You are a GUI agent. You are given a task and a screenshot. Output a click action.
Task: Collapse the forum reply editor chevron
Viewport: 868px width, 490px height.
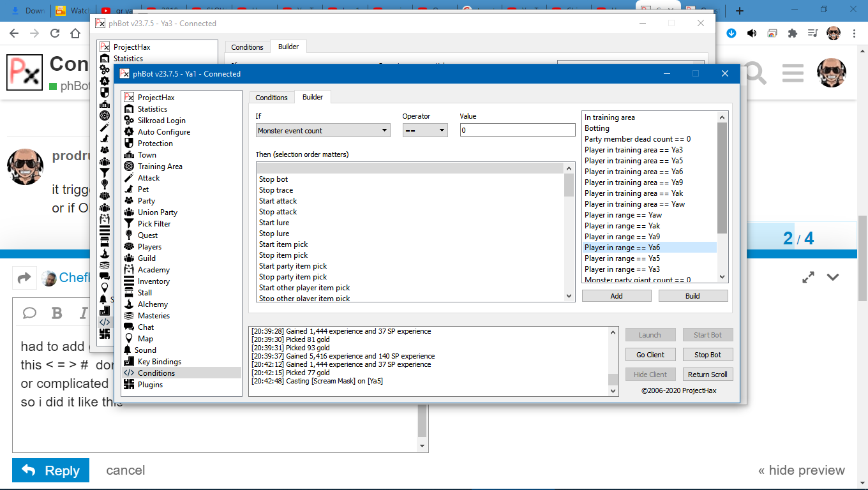[832, 278]
